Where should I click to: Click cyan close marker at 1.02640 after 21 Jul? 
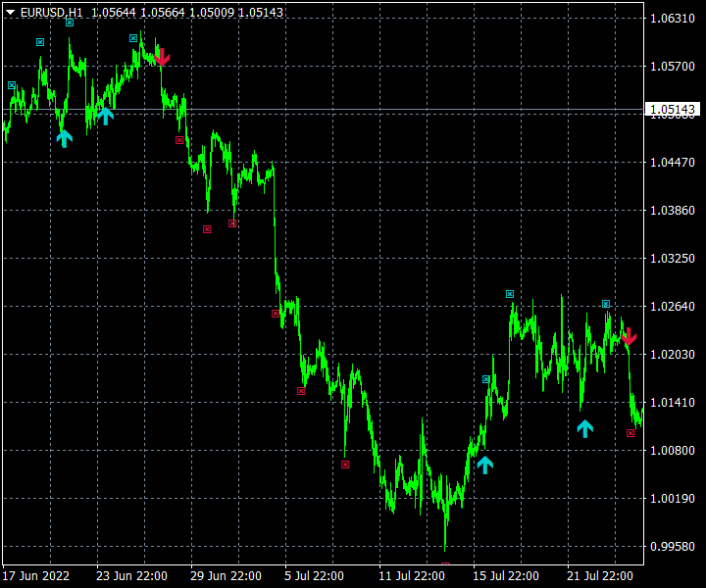606,304
